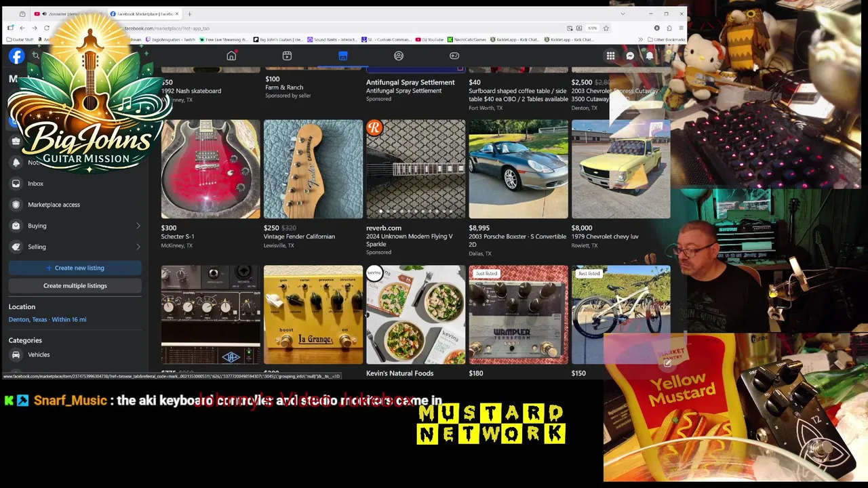This screenshot has height=488, width=868.
Task: Open the Vehicles category link
Action: (75, 354)
